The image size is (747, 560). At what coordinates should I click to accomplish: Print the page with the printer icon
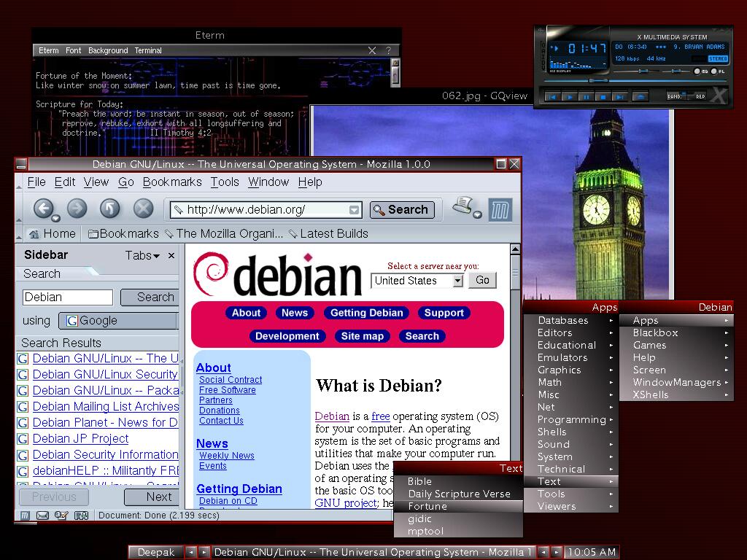coord(463,206)
